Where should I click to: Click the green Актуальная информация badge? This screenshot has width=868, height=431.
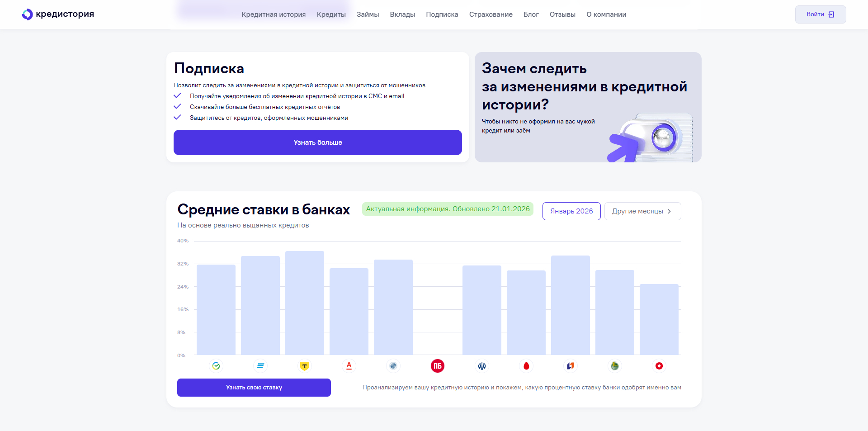tap(448, 208)
